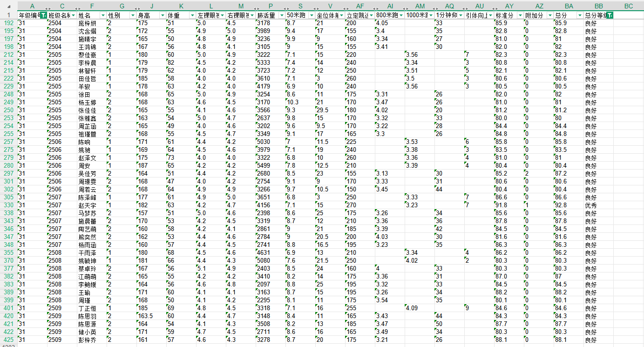Click the active filter icon on 年级编号 column

tap(43, 15)
